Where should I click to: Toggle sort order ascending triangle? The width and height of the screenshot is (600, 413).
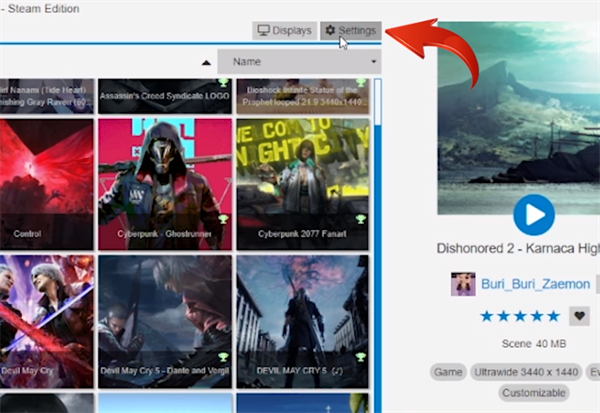206,62
